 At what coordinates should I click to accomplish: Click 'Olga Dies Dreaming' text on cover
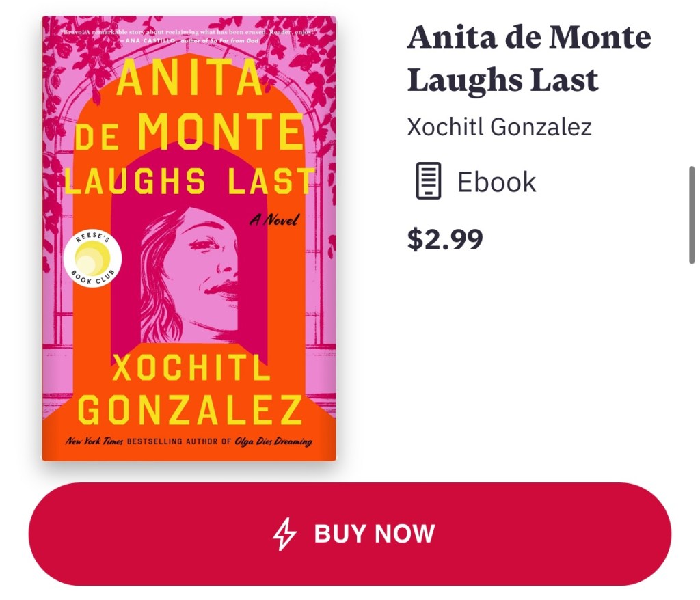[x=273, y=441]
